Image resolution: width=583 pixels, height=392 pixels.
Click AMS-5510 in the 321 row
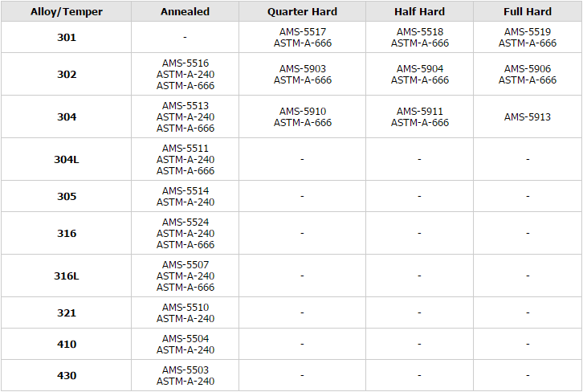(185, 308)
